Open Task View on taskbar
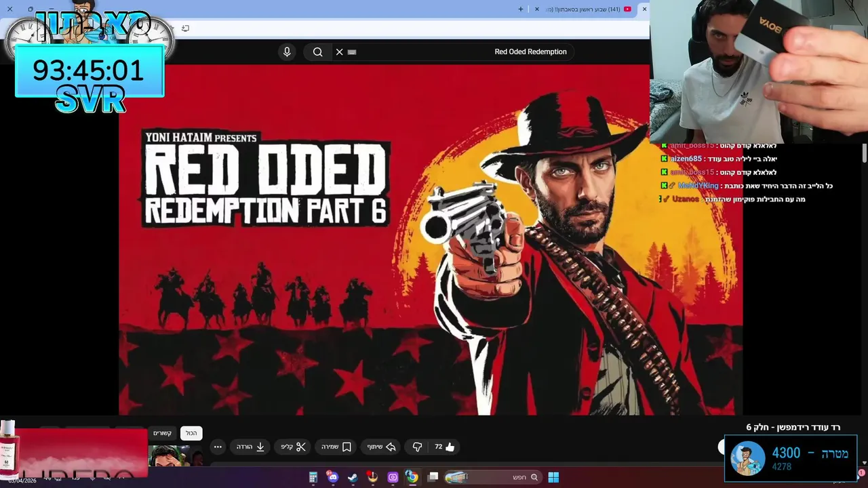This screenshot has width=868, height=488. [433, 477]
